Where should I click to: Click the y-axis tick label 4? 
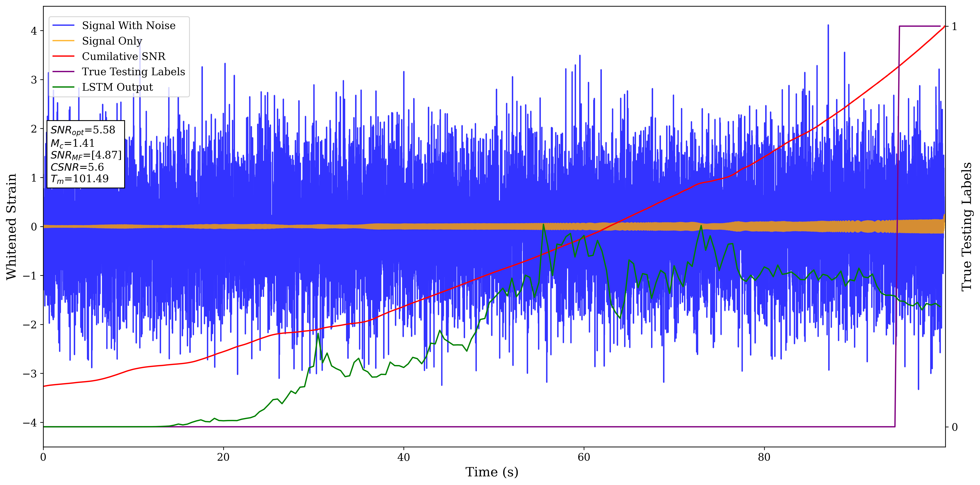[x=34, y=31]
